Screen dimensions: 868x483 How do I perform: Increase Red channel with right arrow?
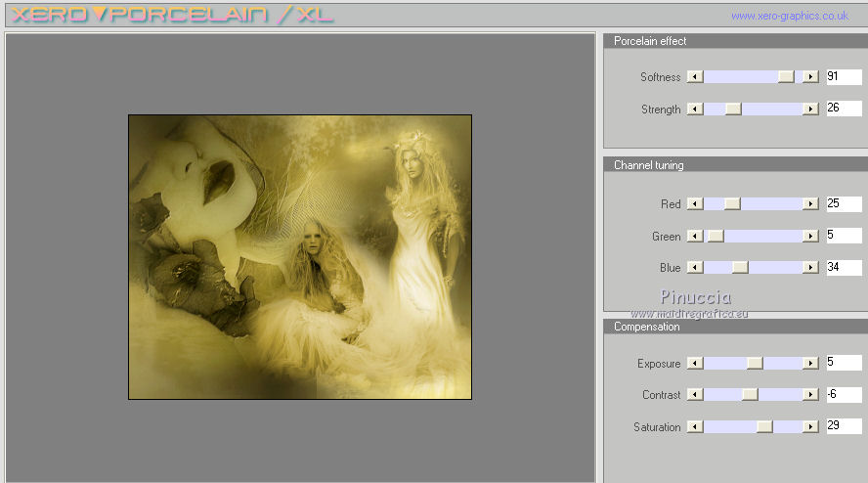[810, 203]
